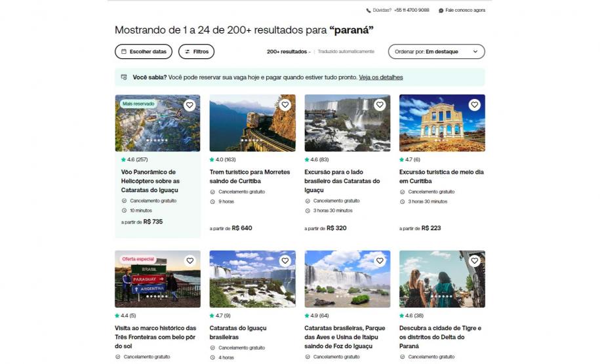
Task: Expand the Ordenar por sorting dropdown
Action: click(436, 51)
